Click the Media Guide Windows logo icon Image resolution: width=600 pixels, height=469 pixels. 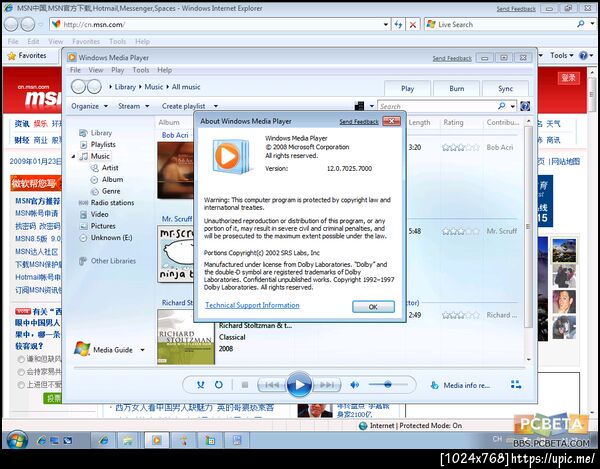pyautogui.click(x=82, y=348)
